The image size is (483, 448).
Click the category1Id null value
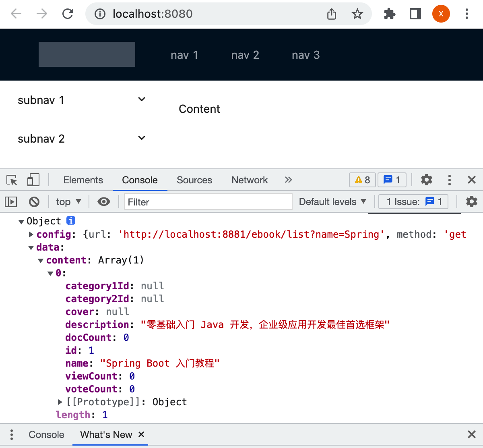tap(153, 286)
